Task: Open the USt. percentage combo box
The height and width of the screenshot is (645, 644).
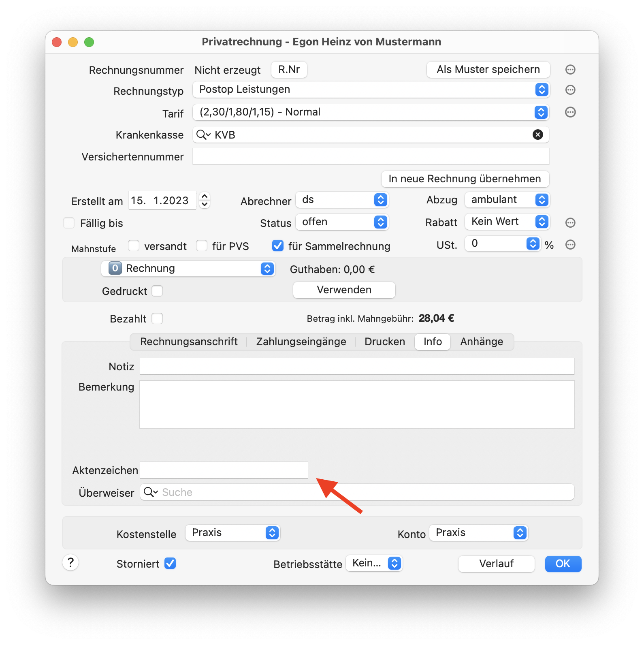Action: click(503, 243)
